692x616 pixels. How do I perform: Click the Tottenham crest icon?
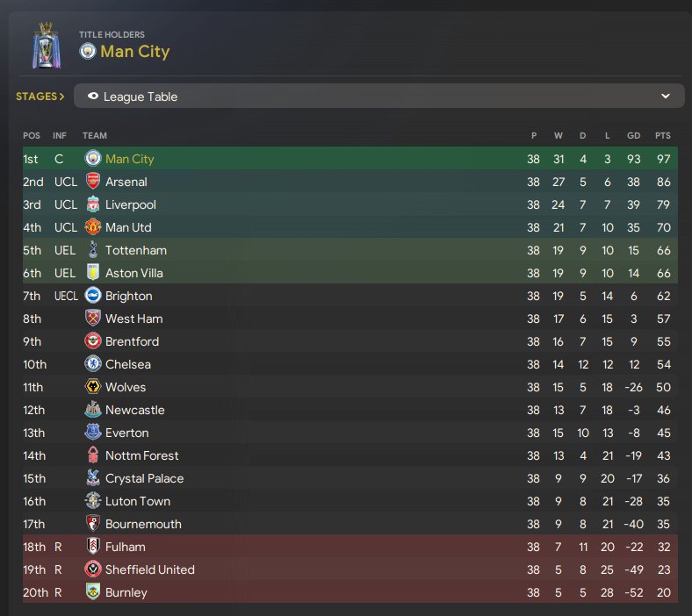(x=92, y=250)
